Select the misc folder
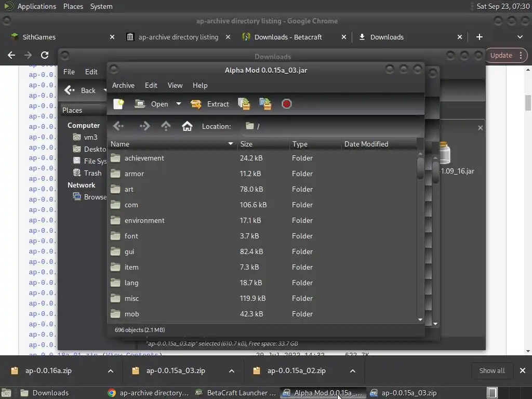 coord(262,299)
